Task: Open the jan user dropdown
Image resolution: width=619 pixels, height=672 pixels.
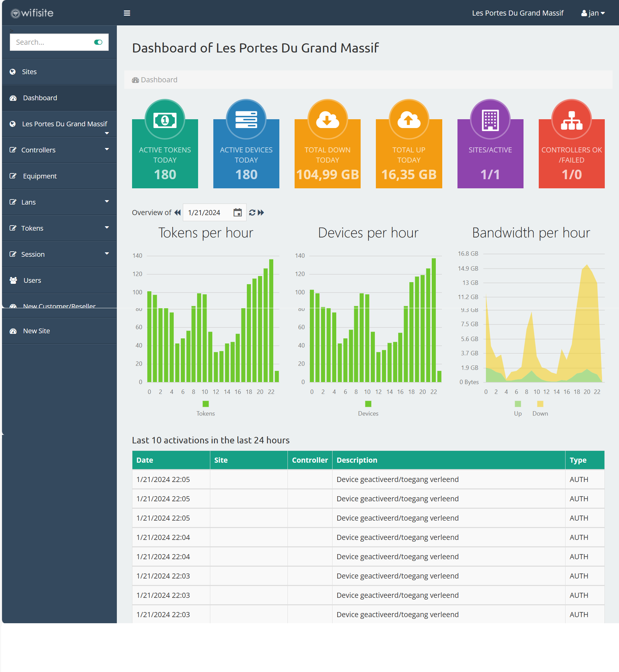Action: [593, 13]
